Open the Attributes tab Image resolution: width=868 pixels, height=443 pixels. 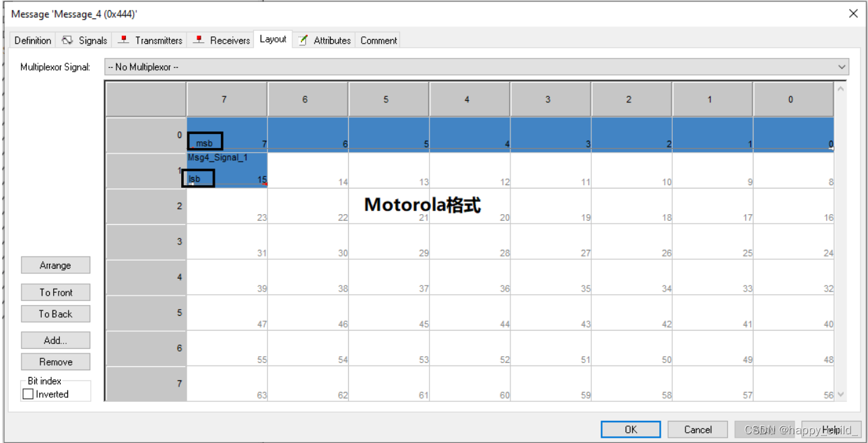click(x=325, y=40)
